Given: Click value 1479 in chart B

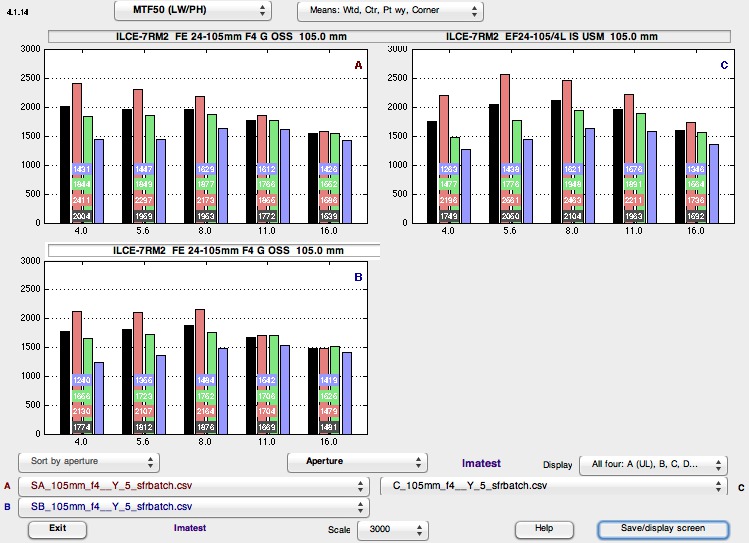Looking at the screenshot, I should pyautogui.click(x=329, y=411).
